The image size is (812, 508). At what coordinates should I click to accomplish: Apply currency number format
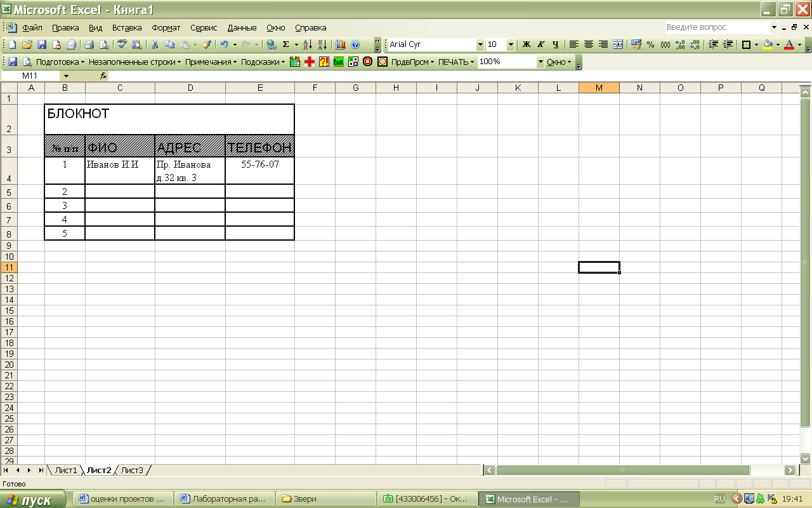(636, 44)
